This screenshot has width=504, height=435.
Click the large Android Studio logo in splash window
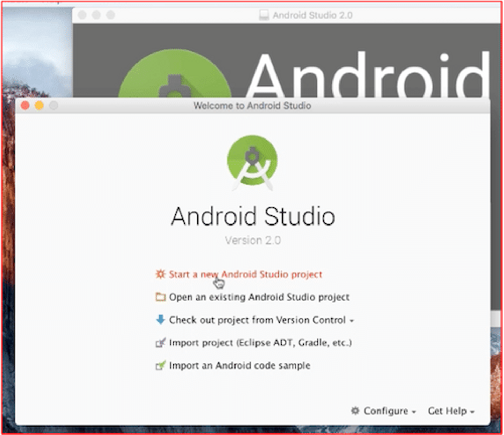click(x=175, y=73)
